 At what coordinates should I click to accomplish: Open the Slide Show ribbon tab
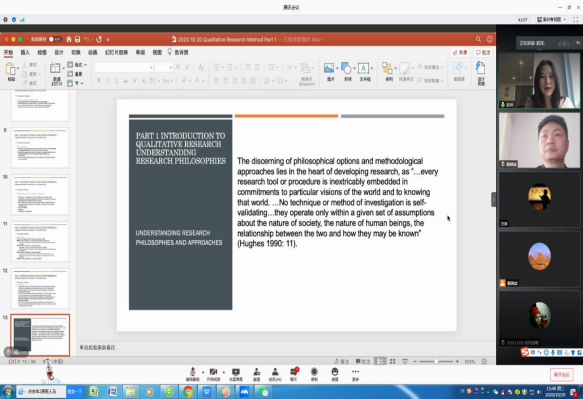click(116, 52)
